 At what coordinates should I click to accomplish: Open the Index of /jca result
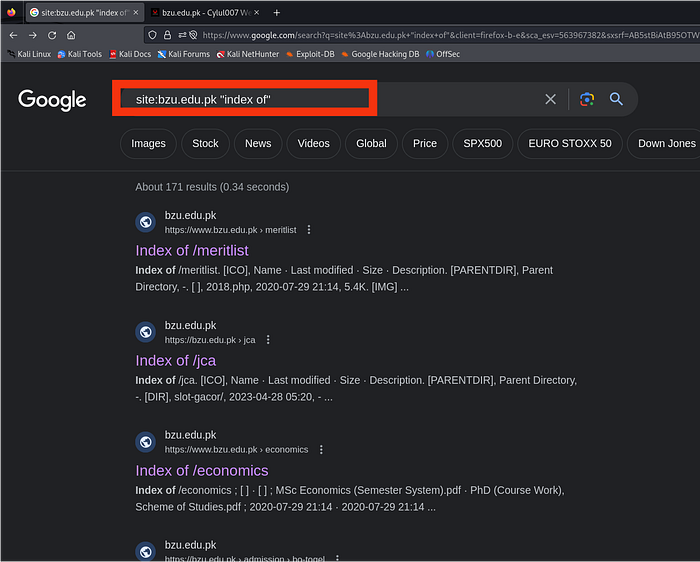[x=175, y=361]
